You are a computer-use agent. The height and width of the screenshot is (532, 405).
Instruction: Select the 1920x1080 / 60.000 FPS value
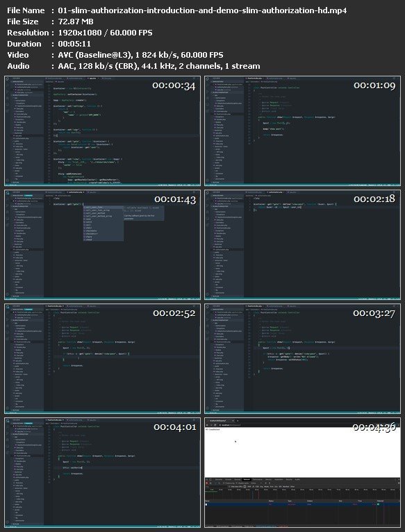point(105,33)
